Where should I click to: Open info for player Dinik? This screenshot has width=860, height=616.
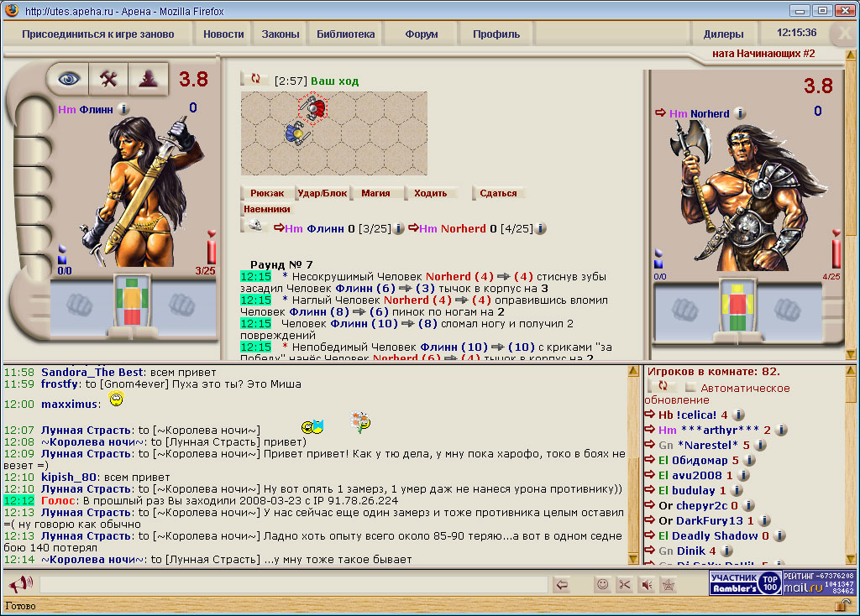coord(726,551)
